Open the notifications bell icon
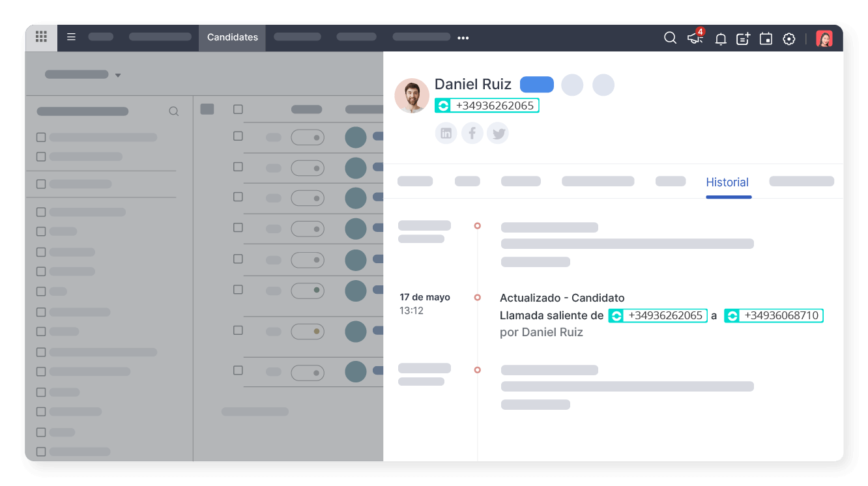Viewport: 868px width, 486px height. (x=721, y=39)
